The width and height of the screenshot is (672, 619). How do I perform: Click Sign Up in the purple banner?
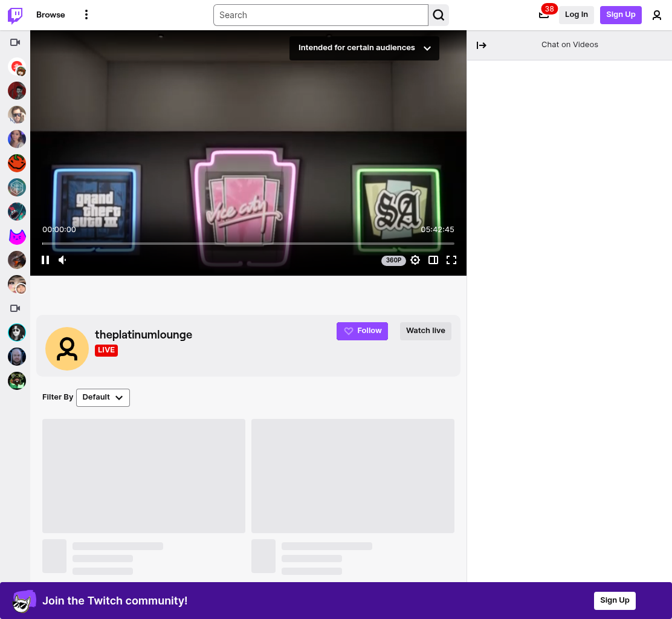615,601
